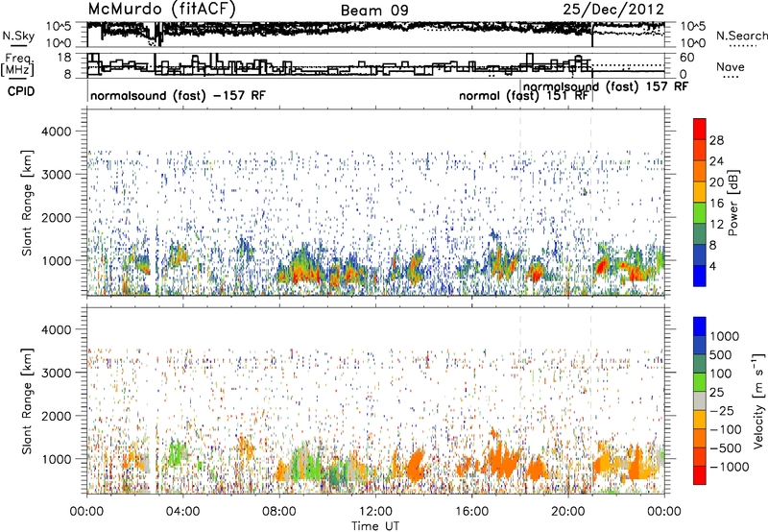Click the N.Sky legend label

18,36
